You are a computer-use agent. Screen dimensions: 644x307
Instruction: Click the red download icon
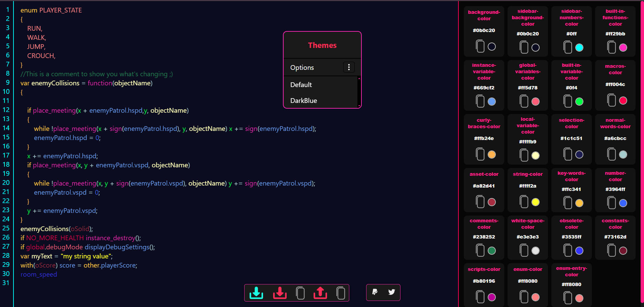coord(280,293)
